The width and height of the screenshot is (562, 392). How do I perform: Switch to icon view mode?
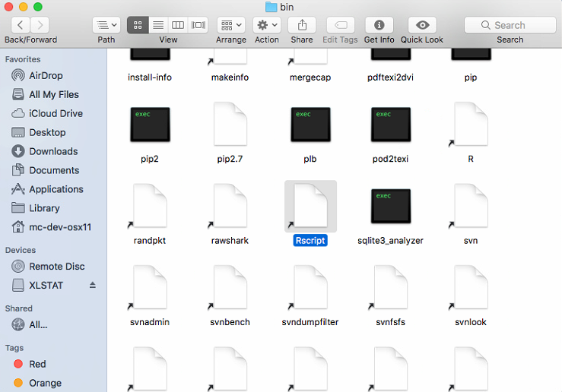138,25
